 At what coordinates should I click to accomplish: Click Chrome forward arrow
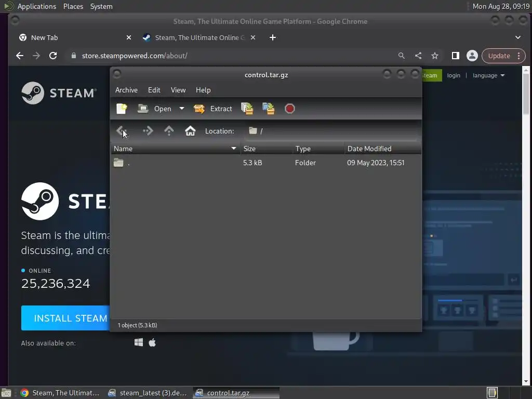click(x=36, y=56)
